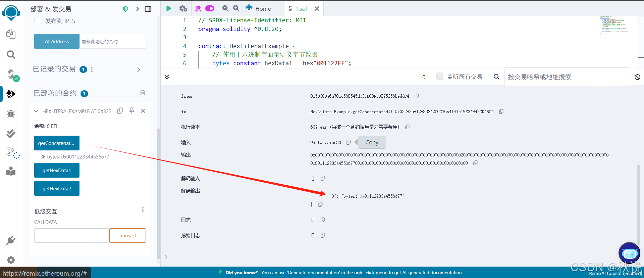
Task: Click the green shield verification icon
Action: 125,9
